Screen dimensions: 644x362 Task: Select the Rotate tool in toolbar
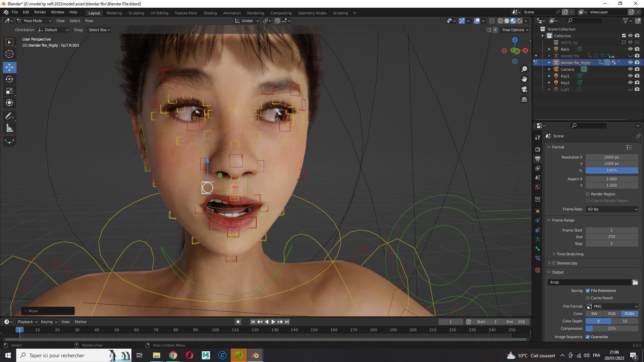(x=9, y=79)
